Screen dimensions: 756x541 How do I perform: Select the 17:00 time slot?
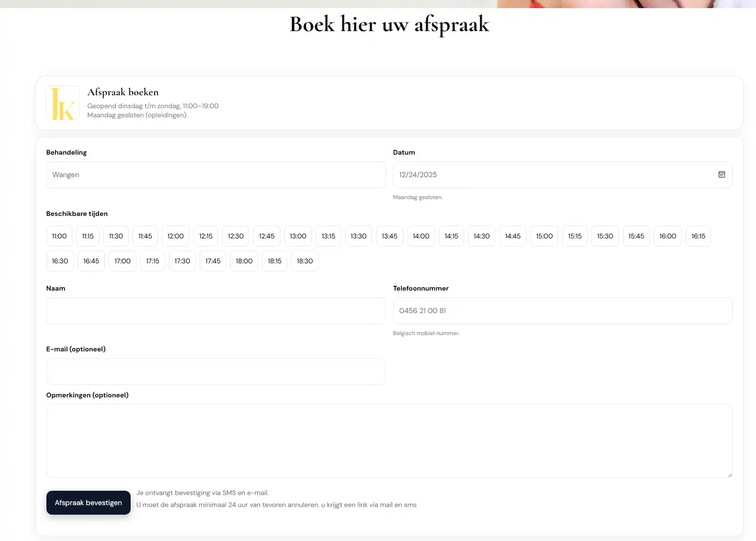(122, 261)
